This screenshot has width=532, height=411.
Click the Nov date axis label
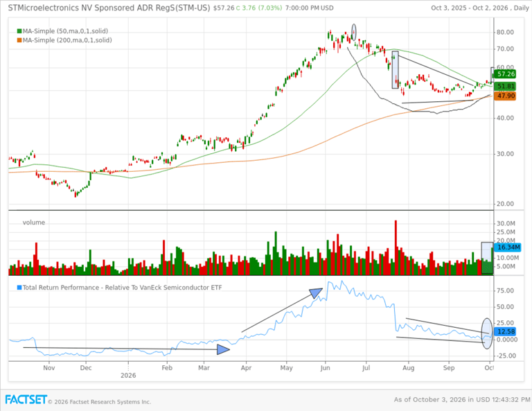click(x=49, y=368)
